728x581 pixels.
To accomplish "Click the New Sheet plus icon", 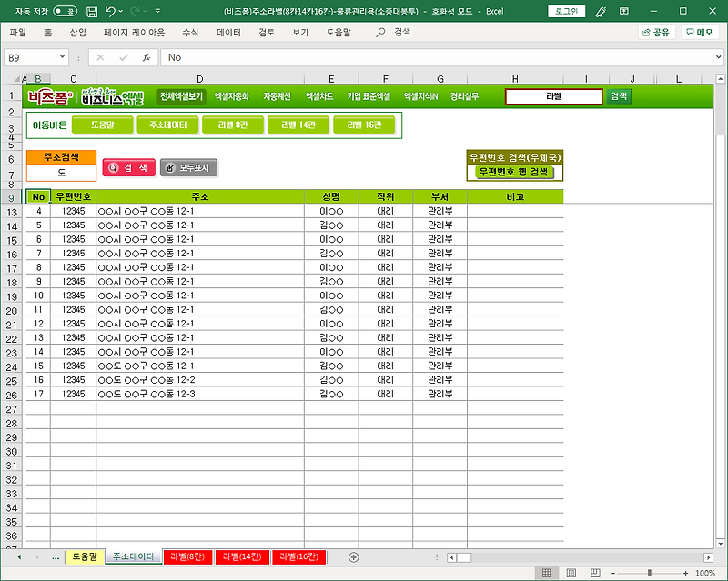I will coord(353,556).
